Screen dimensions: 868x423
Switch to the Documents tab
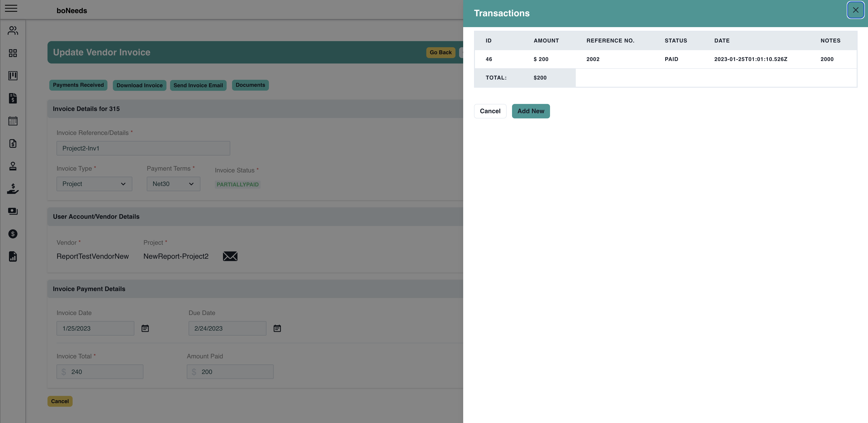point(250,85)
